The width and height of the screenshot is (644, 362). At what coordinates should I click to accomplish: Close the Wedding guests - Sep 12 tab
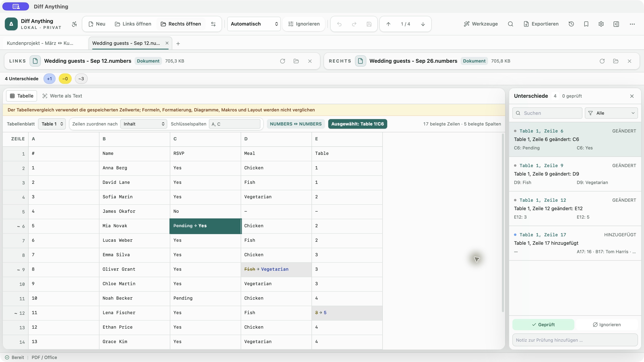[x=167, y=43]
